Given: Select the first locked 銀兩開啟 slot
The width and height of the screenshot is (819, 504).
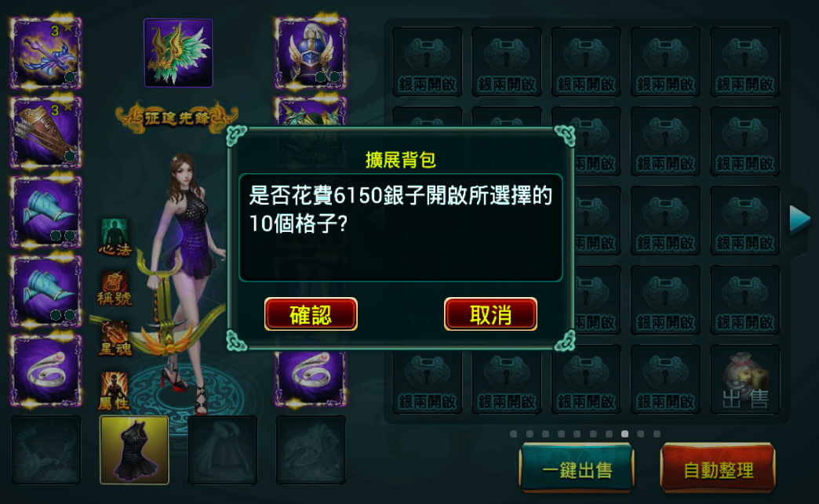Looking at the screenshot, I should 428,62.
